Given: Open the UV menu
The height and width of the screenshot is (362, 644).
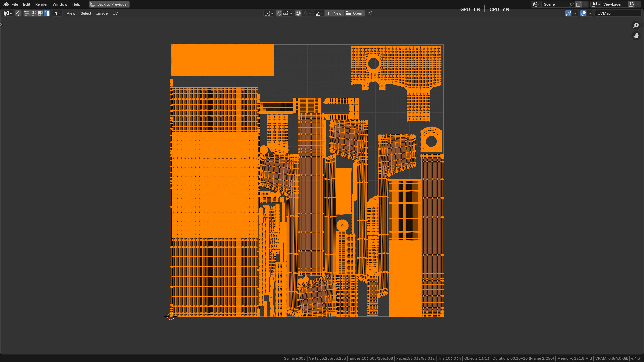Looking at the screenshot, I should click(x=115, y=13).
